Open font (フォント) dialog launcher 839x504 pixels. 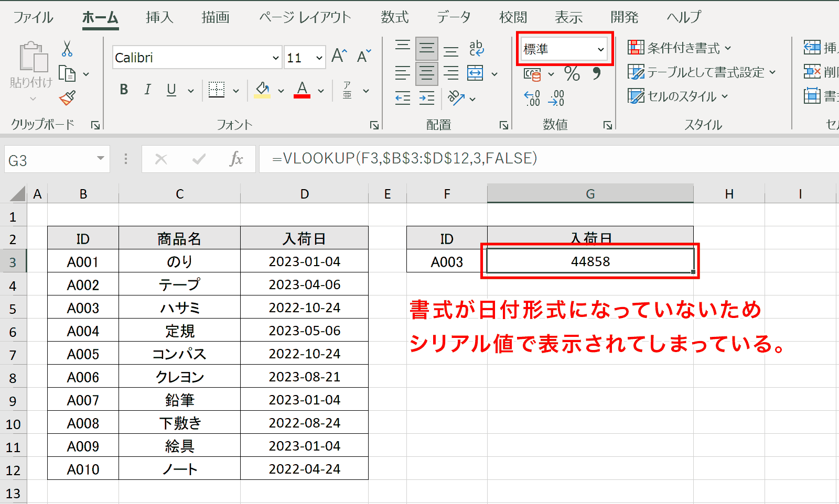coord(374,125)
